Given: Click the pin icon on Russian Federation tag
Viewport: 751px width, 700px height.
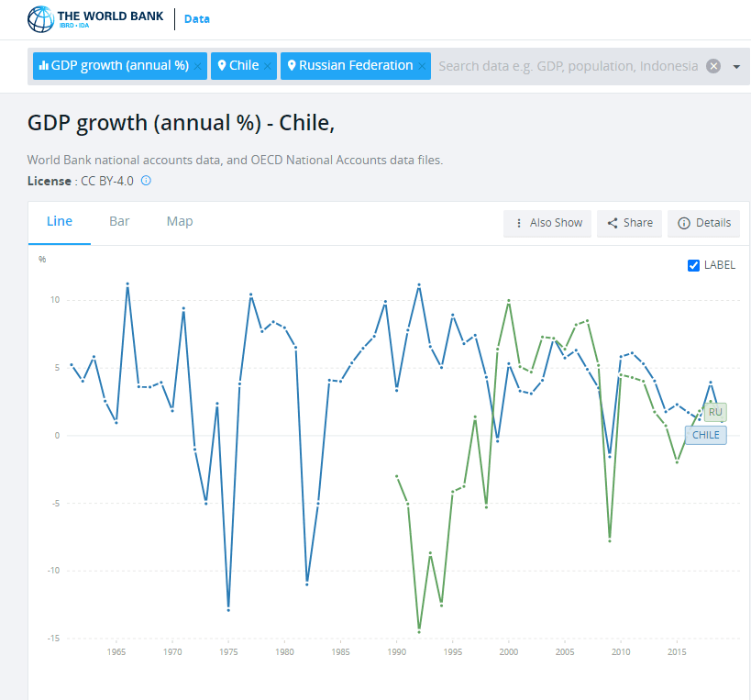Looking at the screenshot, I should point(291,66).
